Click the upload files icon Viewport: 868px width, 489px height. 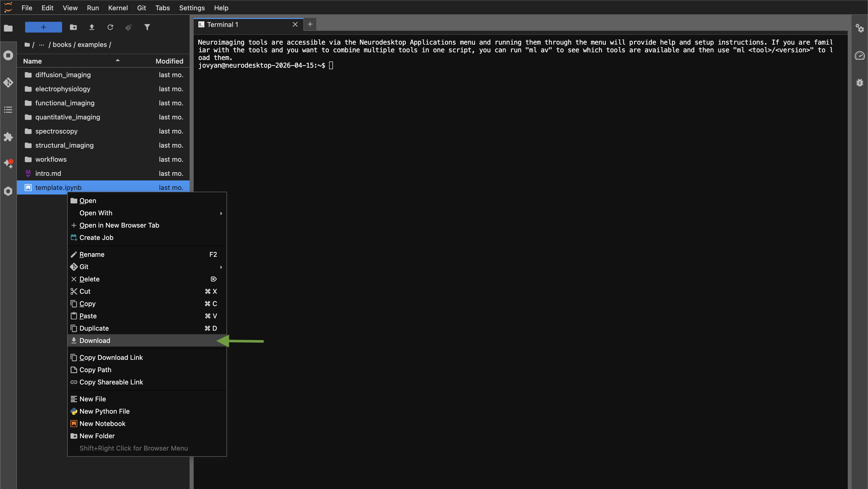92,27
